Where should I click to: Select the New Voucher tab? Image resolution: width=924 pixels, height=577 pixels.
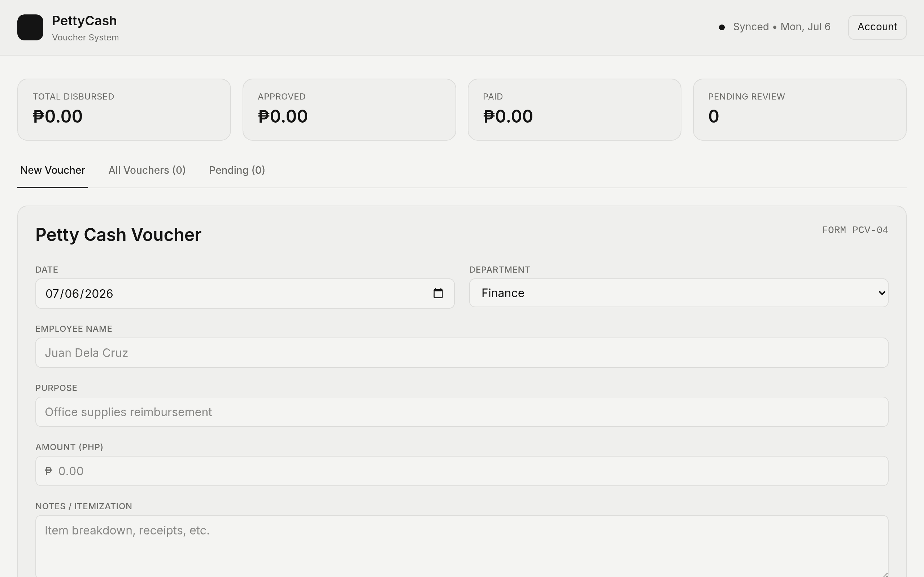pos(53,170)
